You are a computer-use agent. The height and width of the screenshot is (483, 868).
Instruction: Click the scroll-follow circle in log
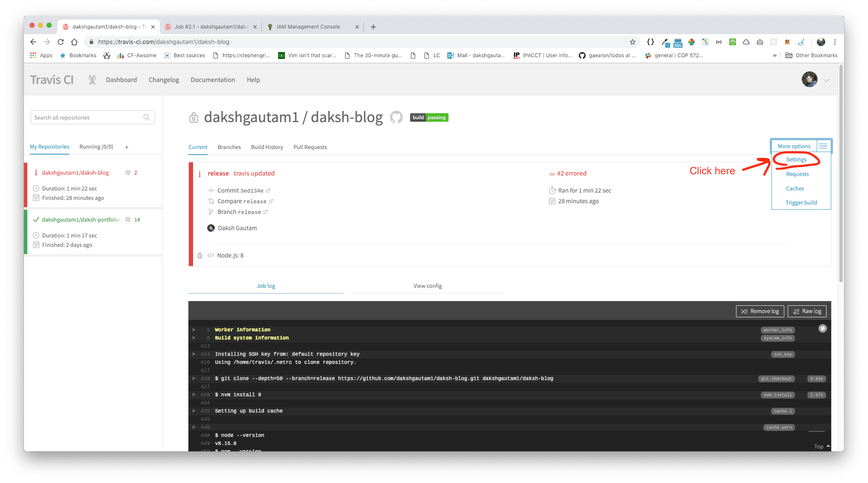pyautogui.click(x=822, y=328)
